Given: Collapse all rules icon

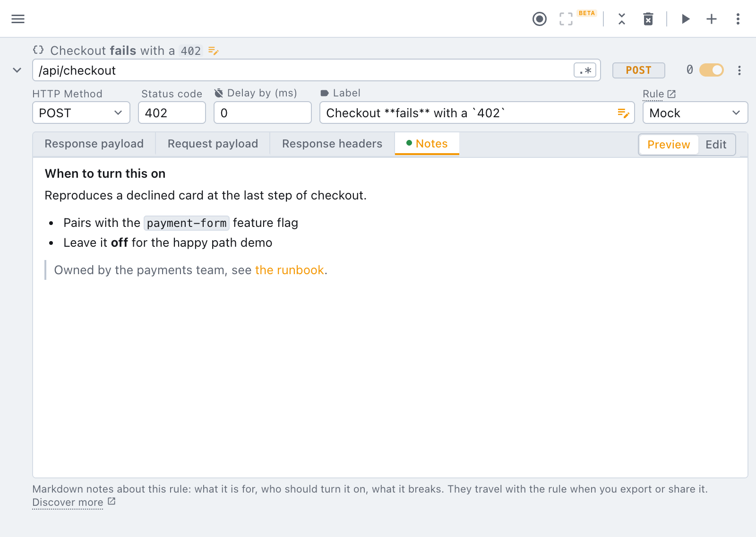Looking at the screenshot, I should click(x=622, y=19).
